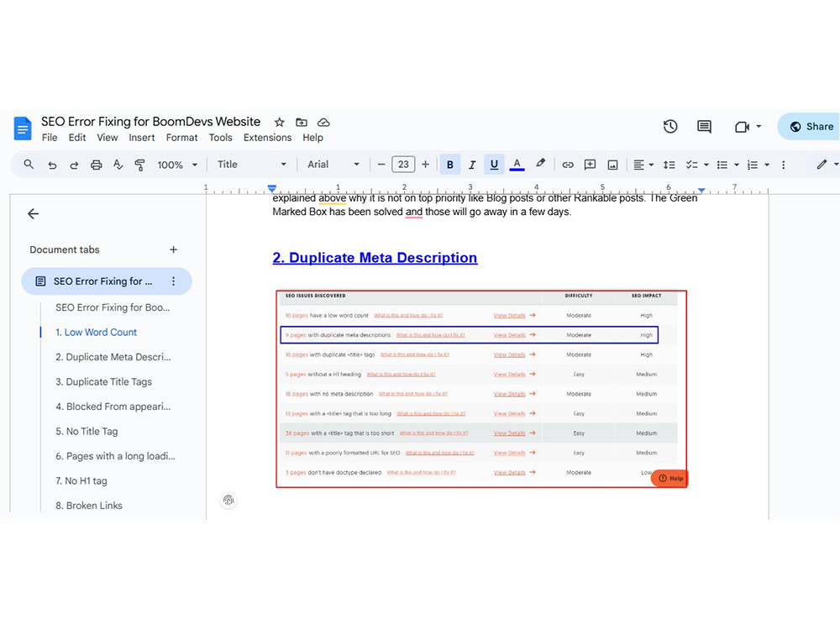840x630 pixels.
Task: Jump to 4. Blocked From appeari... heading
Action: click(x=113, y=407)
